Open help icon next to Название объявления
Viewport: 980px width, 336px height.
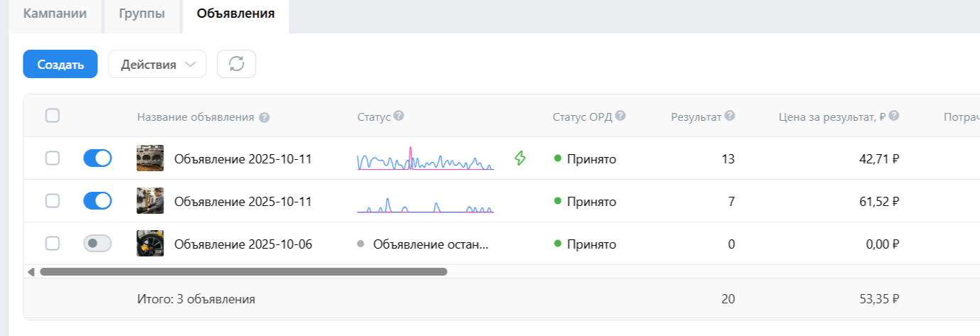[264, 117]
